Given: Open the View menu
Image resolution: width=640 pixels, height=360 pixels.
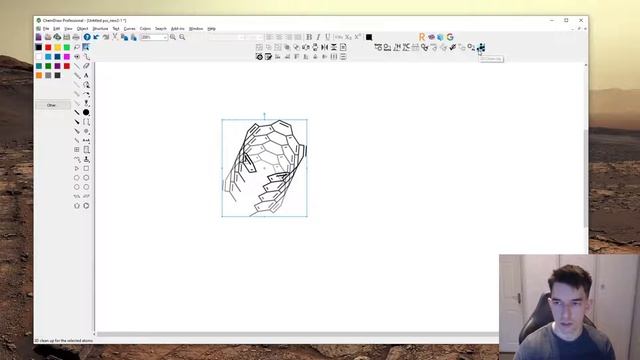Looking at the screenshot, I should click(x=68, y=29).
